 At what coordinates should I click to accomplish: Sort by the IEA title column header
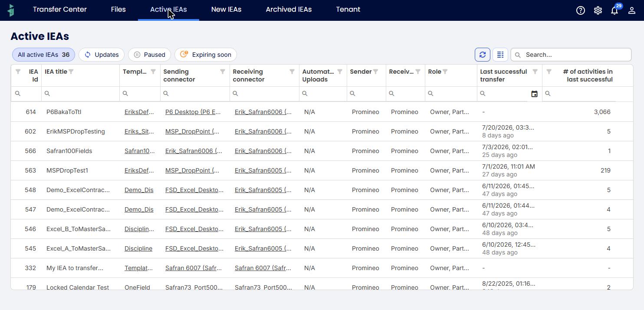(56, 72)
